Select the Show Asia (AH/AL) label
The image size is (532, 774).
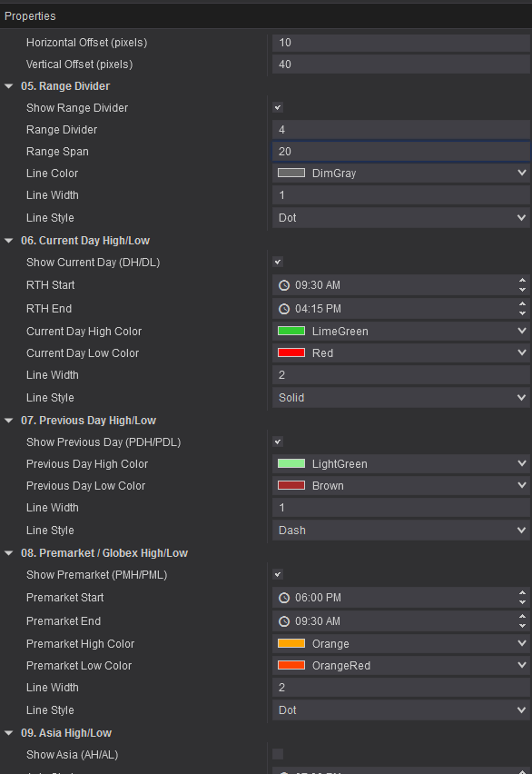72,755
